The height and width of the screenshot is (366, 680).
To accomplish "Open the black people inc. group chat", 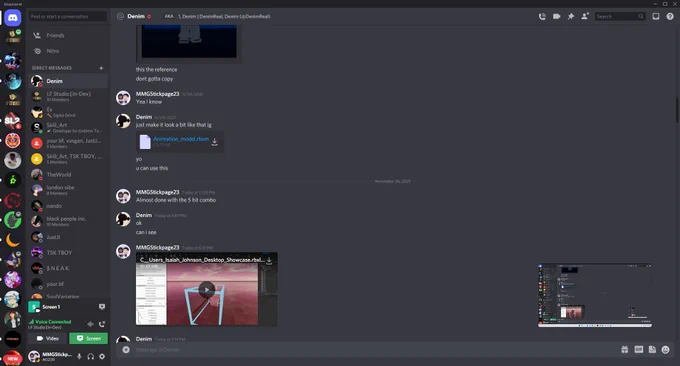I will pos(68,221).
